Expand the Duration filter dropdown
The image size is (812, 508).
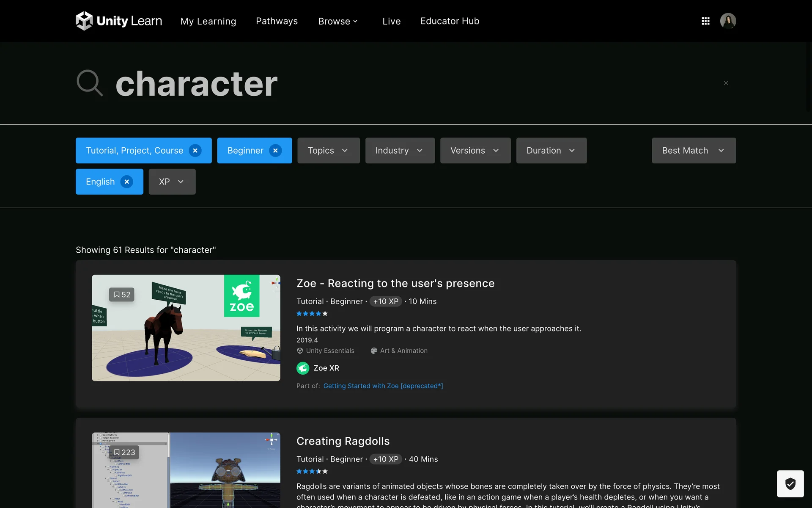click(551, 151)
